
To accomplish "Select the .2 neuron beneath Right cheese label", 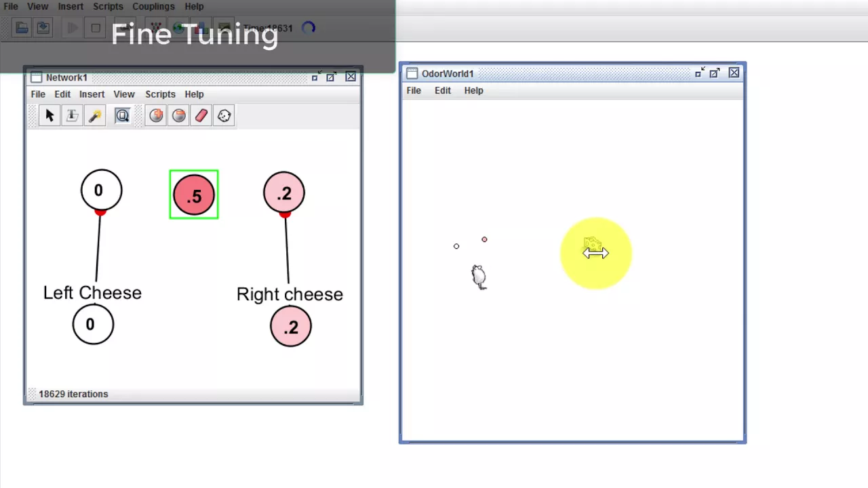I will pyautogui.click(x=291, y=326).
